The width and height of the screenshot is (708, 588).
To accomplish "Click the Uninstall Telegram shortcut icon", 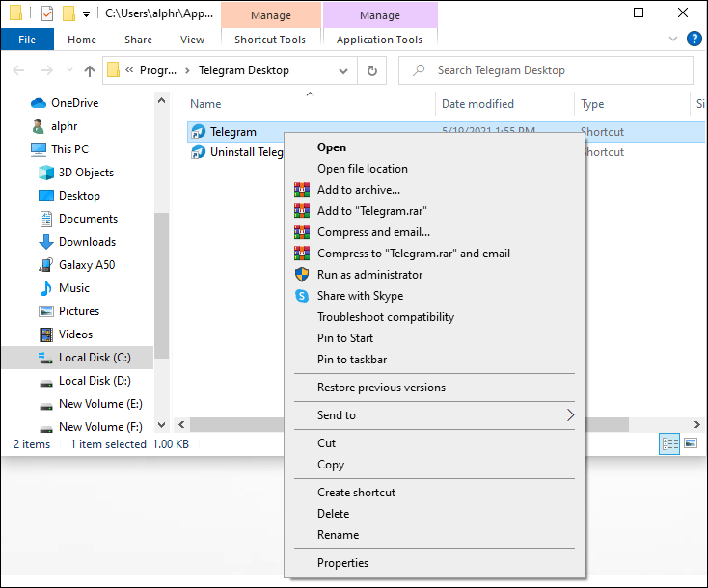I will (198, 152).
